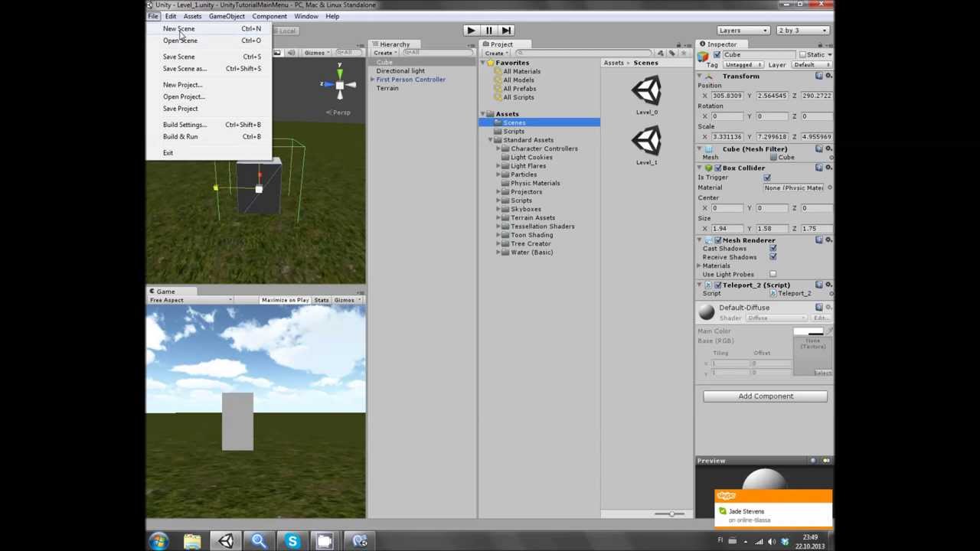The width and height of the screenshot is (980, 551).
Task: Click the Add Component button
Action: click(765, 396)
